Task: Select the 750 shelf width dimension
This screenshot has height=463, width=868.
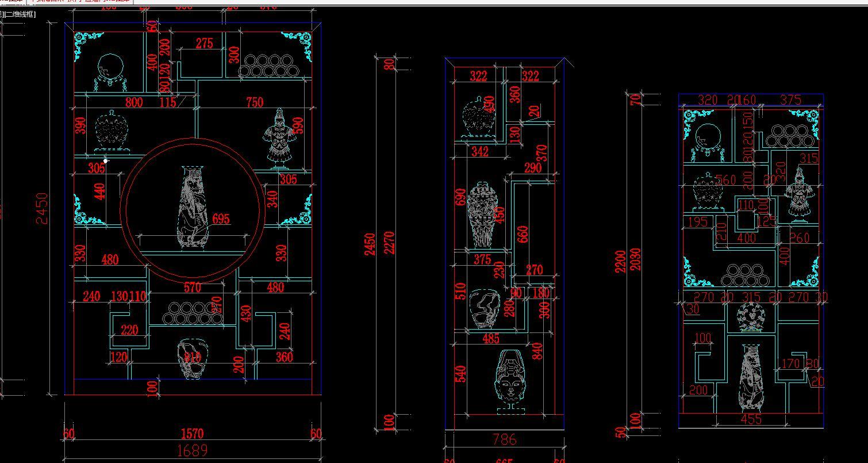Action: [x=254, y=102]
